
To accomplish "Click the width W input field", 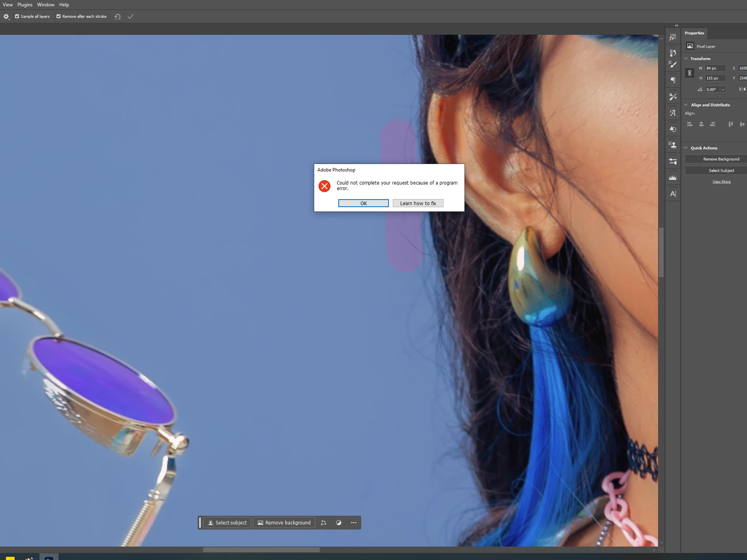I will 715,68.
